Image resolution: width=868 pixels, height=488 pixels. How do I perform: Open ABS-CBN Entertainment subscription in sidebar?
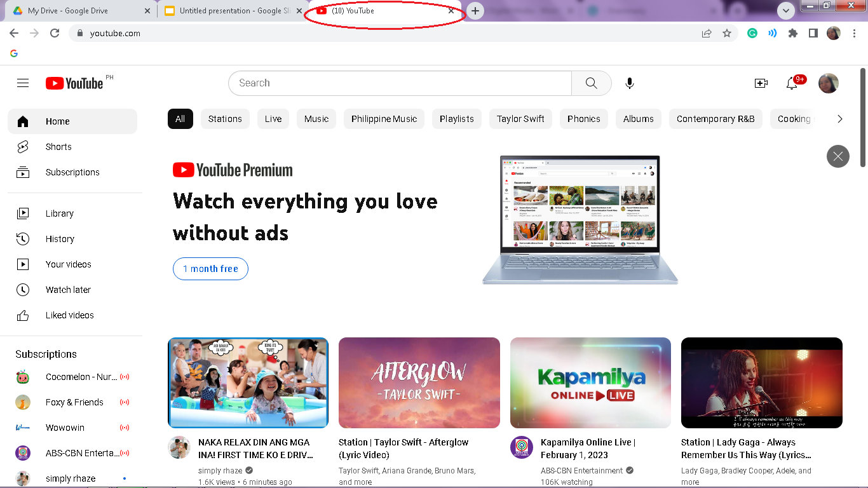coord(72,453)
